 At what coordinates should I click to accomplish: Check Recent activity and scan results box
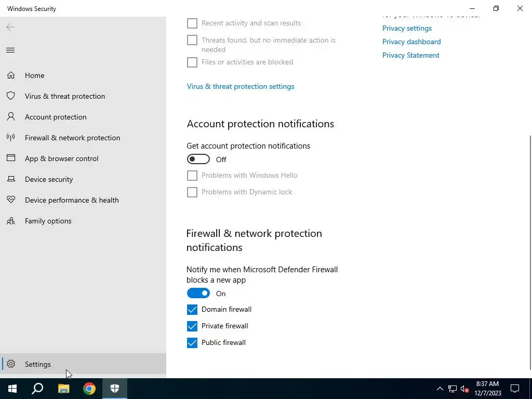(x=192, y=23)
